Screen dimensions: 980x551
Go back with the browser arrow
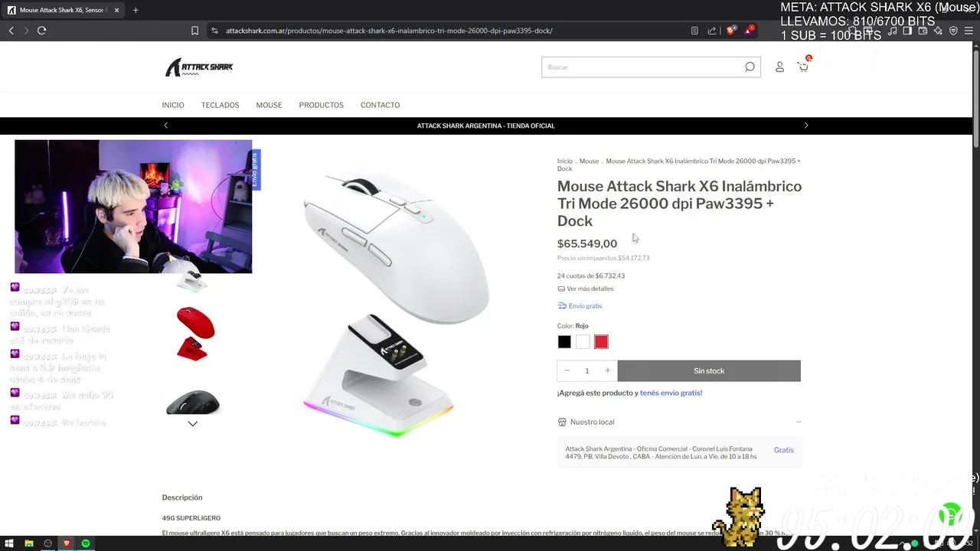[11, 31]
